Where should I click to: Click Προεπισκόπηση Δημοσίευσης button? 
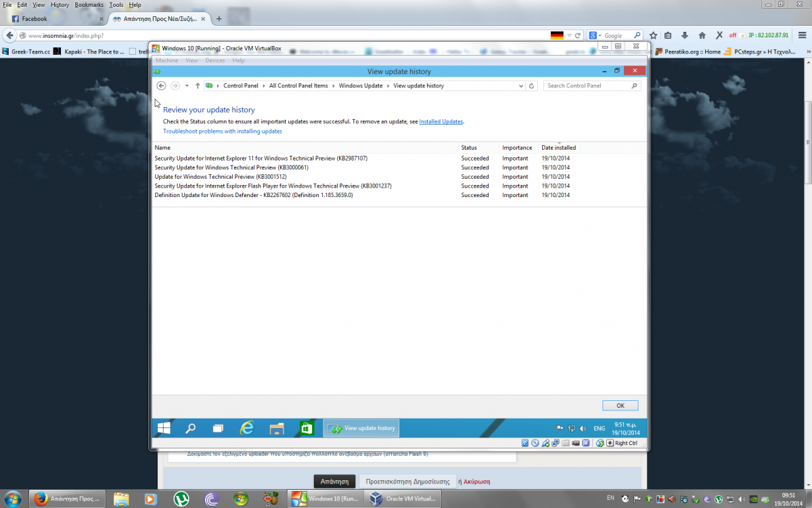coord(407,482)
